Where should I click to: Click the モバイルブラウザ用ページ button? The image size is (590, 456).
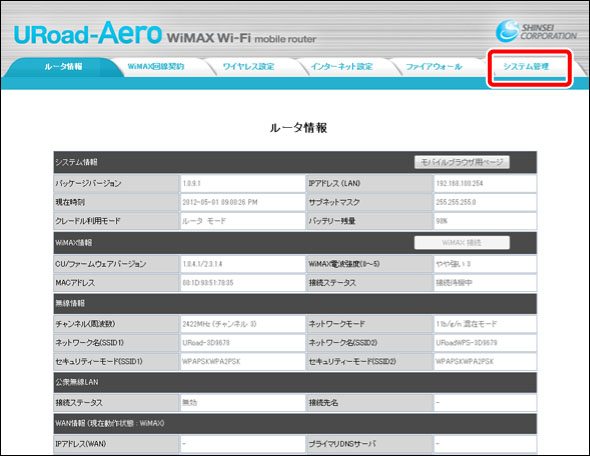point(462,162)
